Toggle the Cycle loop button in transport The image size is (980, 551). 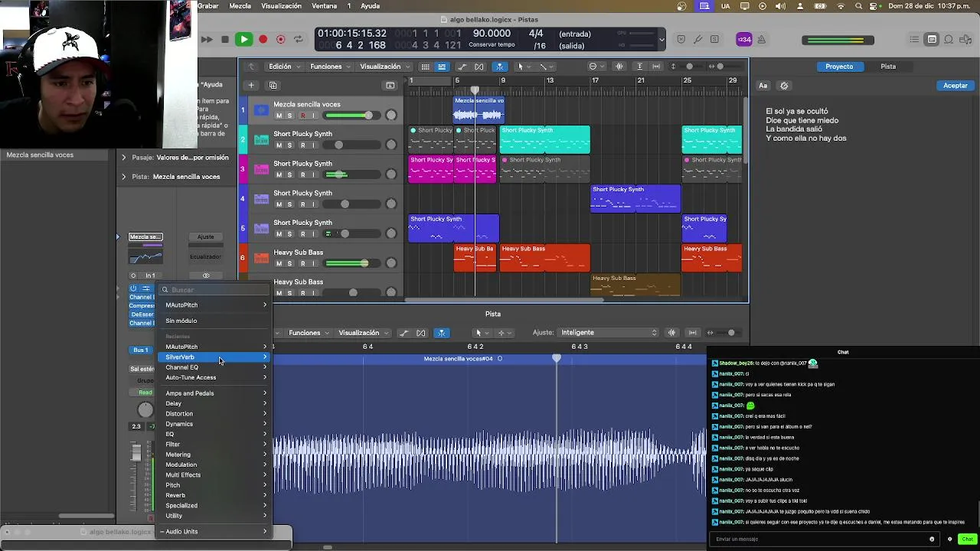(x=299, y=39)
